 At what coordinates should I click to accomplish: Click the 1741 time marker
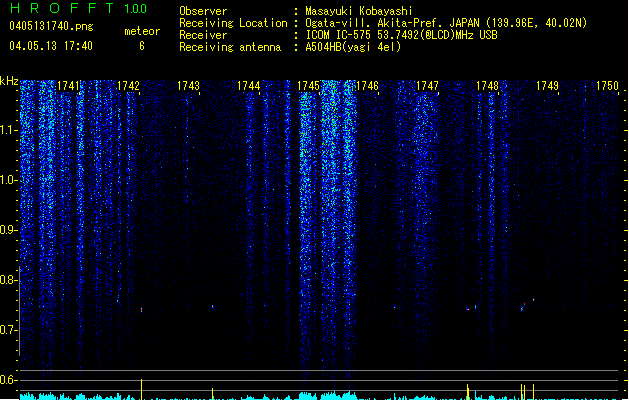[x=68, y=86]
